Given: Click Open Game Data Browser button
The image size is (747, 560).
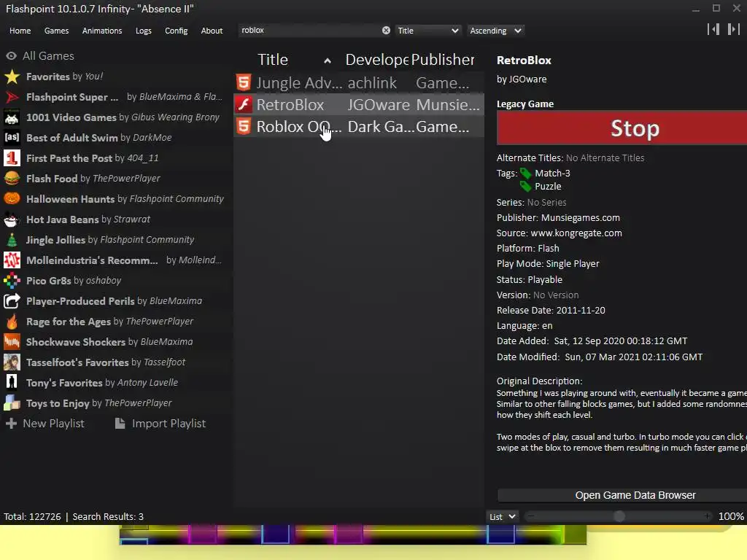Looking at the screenshot, I should [622, 495].
